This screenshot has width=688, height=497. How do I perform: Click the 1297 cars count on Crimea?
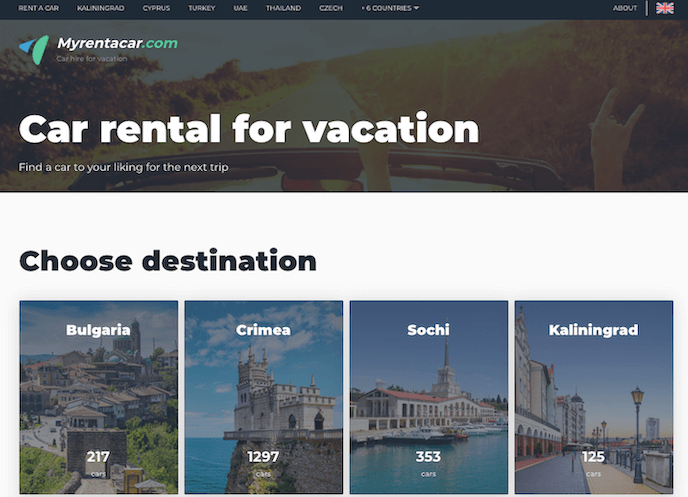point(264,458)
